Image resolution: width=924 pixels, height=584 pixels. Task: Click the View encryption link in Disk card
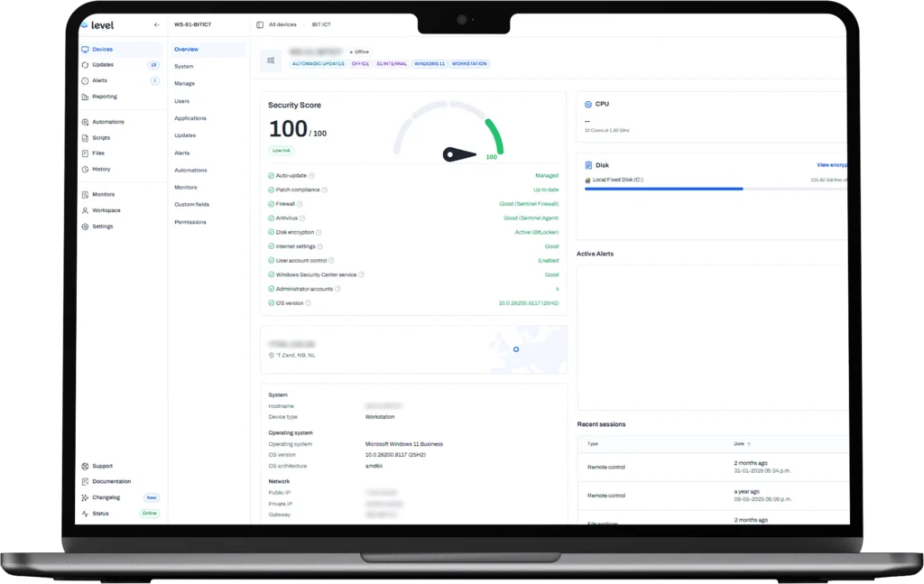(x=831, y=165)
